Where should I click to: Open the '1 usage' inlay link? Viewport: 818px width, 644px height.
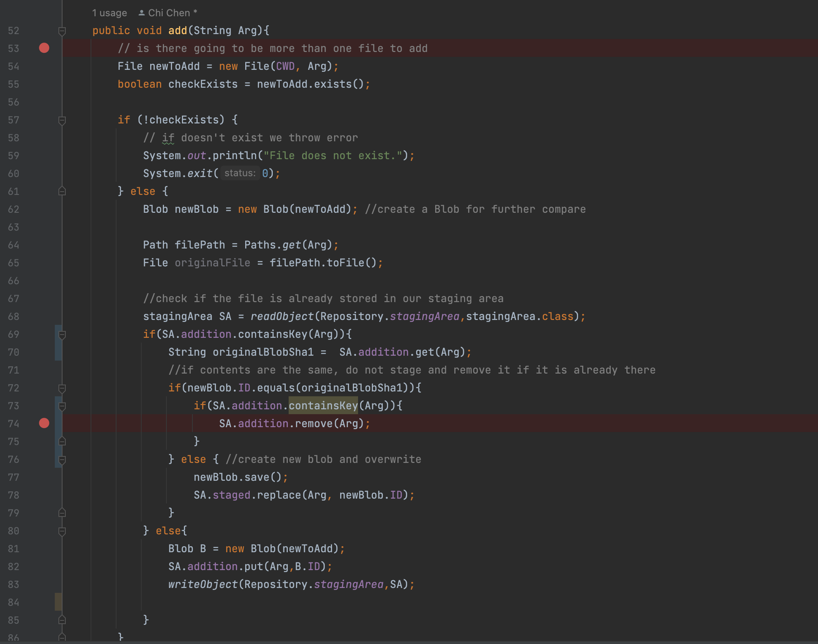coord(109,13)
